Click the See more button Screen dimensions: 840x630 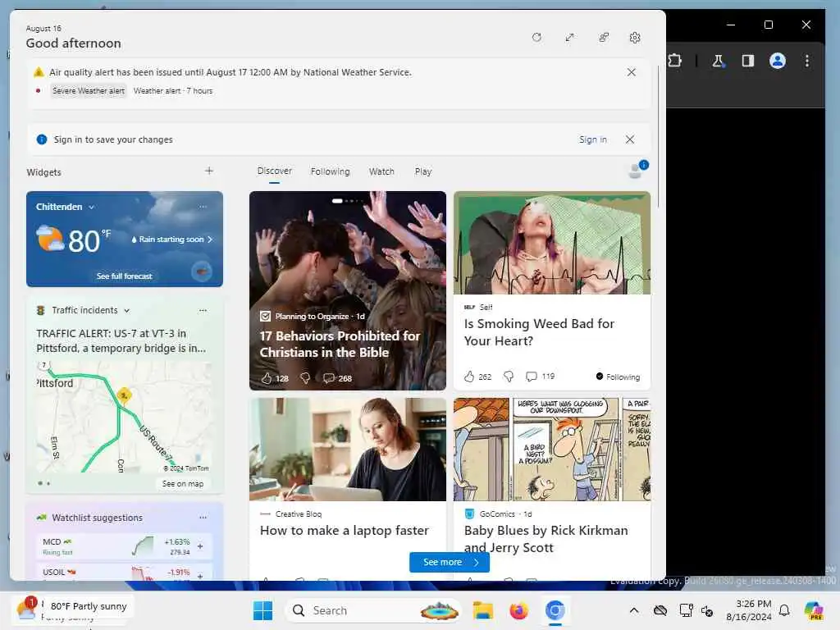[x=449, y=562]
